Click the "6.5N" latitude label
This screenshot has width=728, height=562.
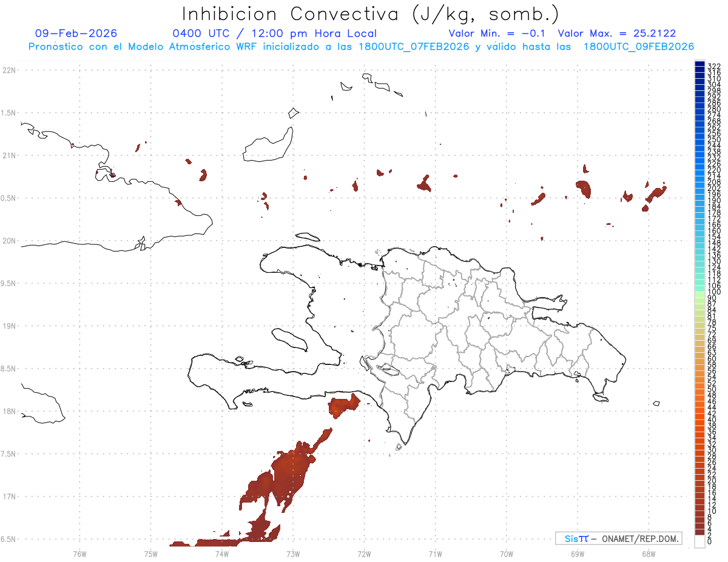pyautogui.click(x=8, y=539)
